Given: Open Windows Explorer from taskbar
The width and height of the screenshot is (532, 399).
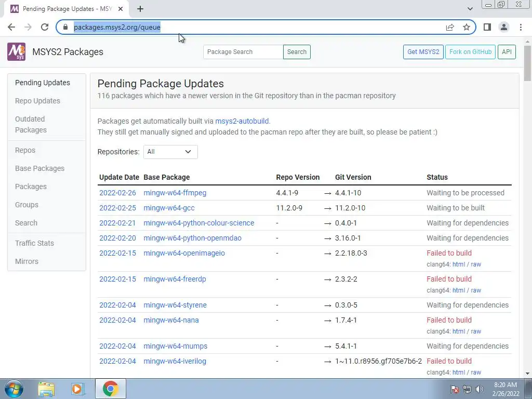Looking at the screenshot, I should tap(46, 389).
